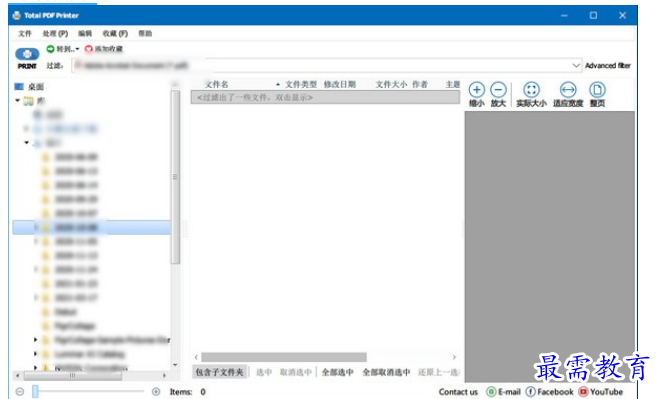Click the 还原上一选 button
Viewport: 658px width, 399px height.
click(x=439, y=372)
